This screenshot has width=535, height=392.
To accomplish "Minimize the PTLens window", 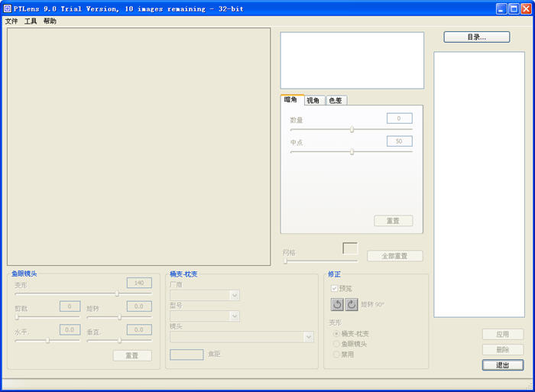I will click(x=501, y=9).
